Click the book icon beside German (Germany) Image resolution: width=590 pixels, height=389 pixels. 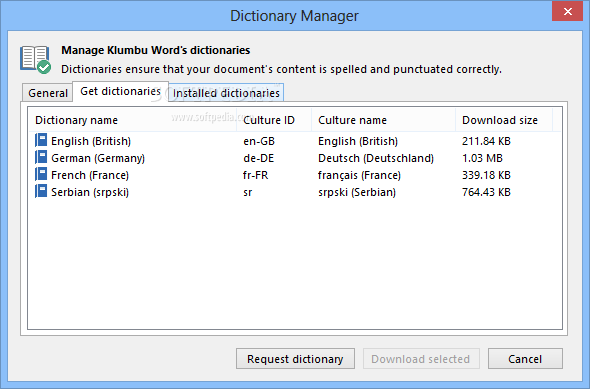click(41, 157)
